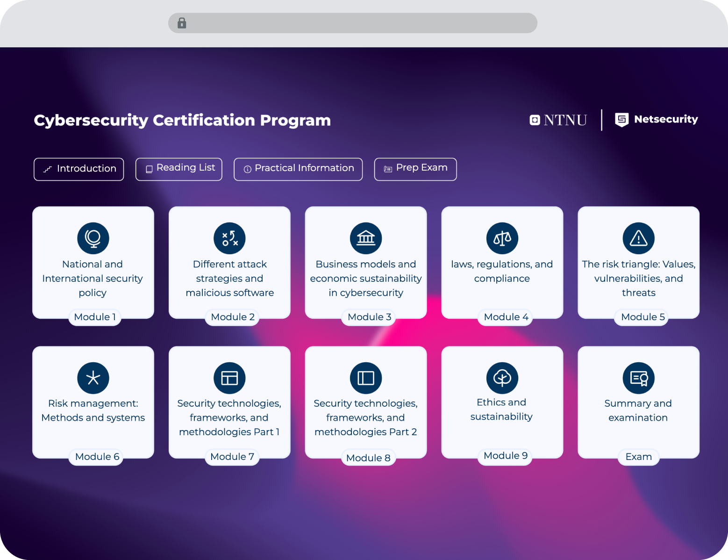This screenshot has height=560, width=728.
Task: Select the Module 5 label pill
Action: (x=642, y=317)
